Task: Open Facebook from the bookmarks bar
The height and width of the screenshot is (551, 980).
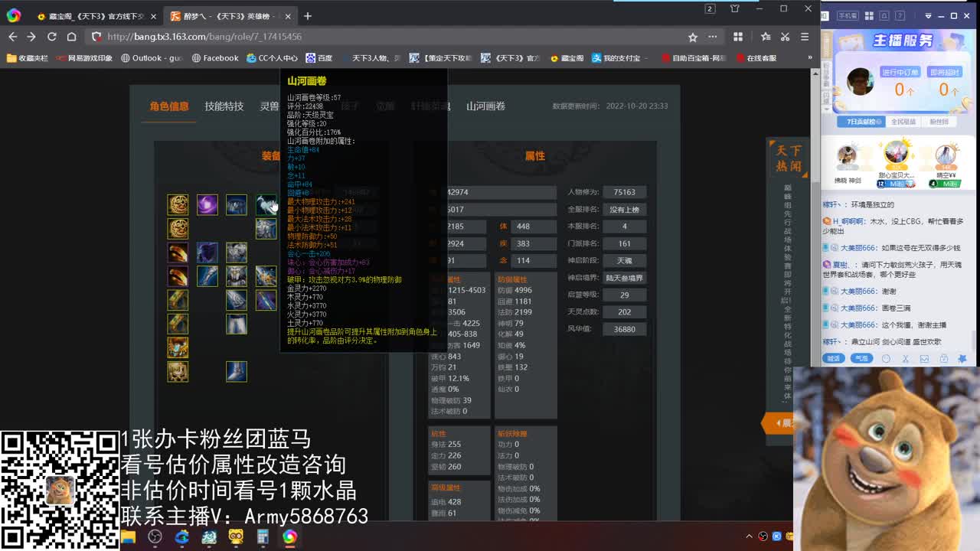Action: tap(214, 57)
